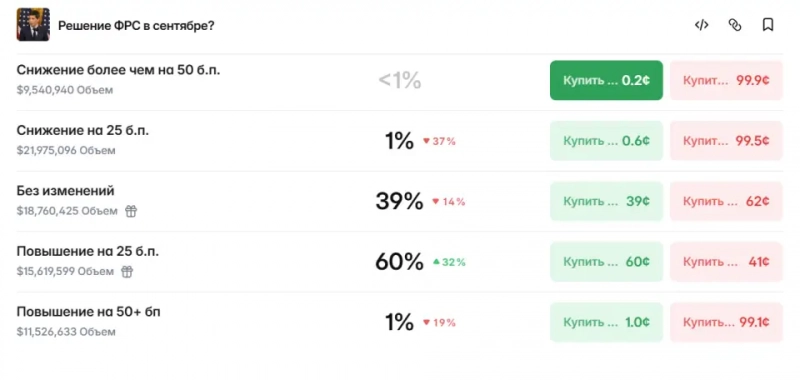
Task: Copy the market link icon
Action: pos(735,25)
